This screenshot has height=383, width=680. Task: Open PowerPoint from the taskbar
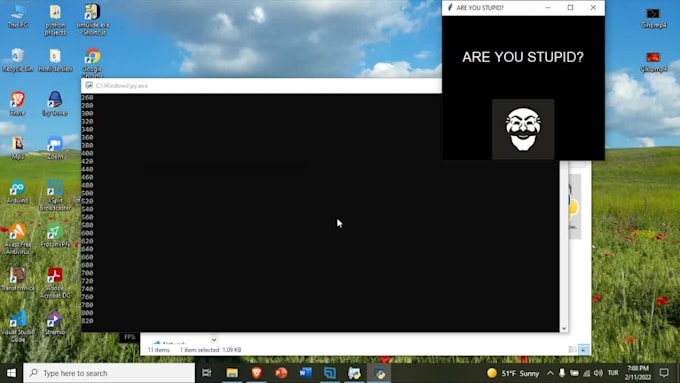point(281,373)
